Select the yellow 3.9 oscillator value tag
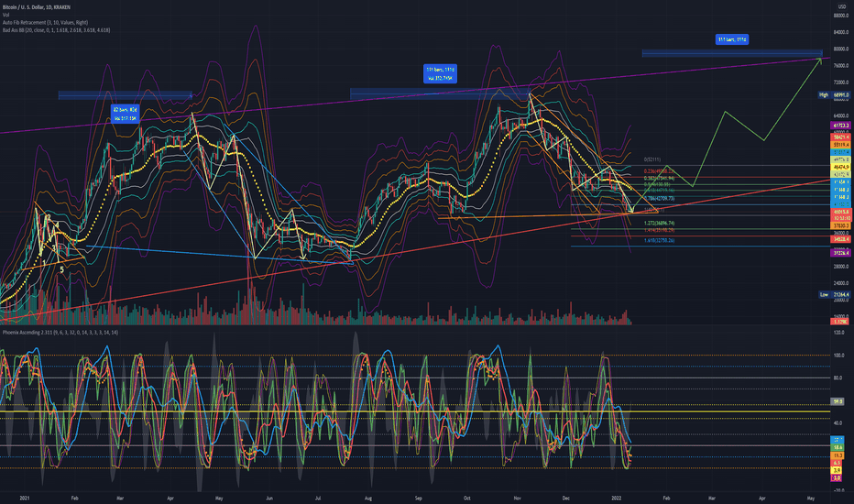Screen dimensions: 854x504 (838, 470)
